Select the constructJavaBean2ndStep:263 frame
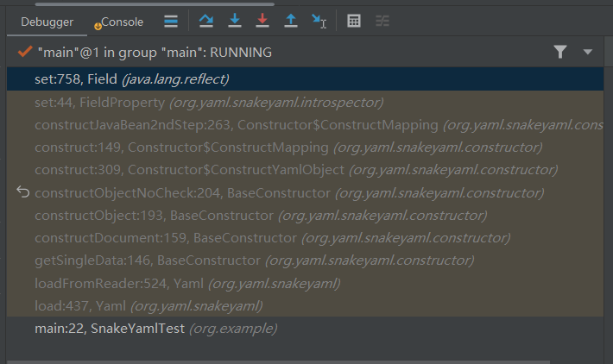Screen dimensions: 613x364 237,125
